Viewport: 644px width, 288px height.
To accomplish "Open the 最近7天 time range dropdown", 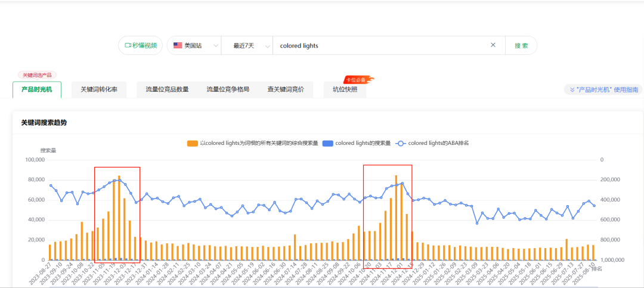I will (x=247, y=45).
